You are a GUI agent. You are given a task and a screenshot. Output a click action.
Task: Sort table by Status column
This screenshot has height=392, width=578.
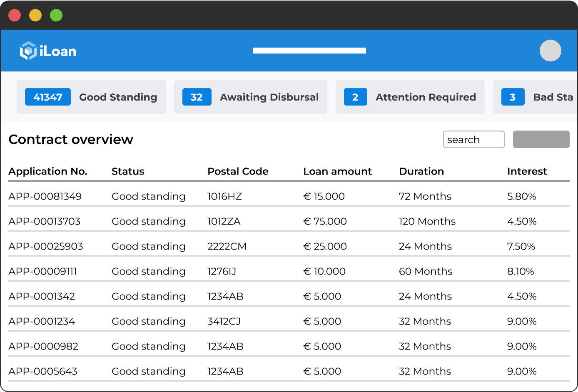coord(127,171)
